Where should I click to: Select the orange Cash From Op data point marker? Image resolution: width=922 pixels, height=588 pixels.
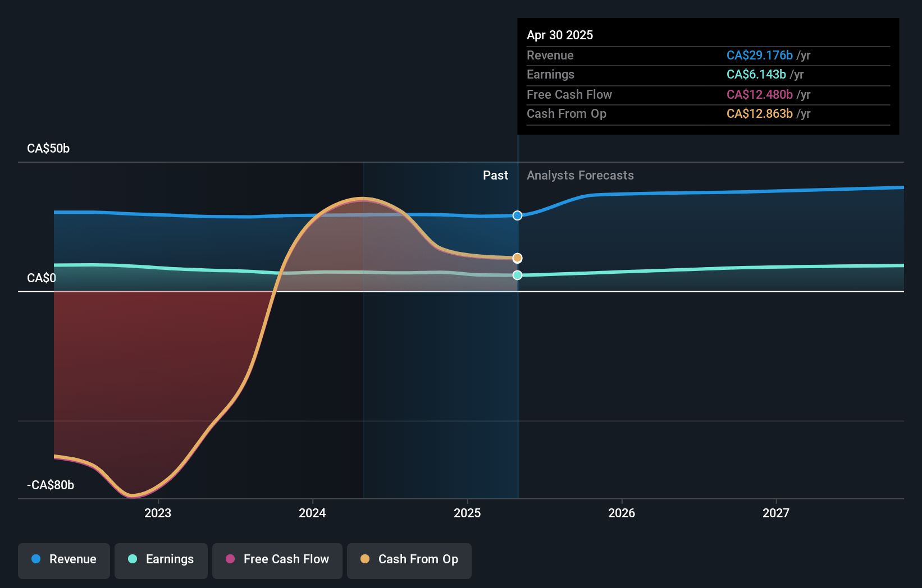click(x=518, y=258)
